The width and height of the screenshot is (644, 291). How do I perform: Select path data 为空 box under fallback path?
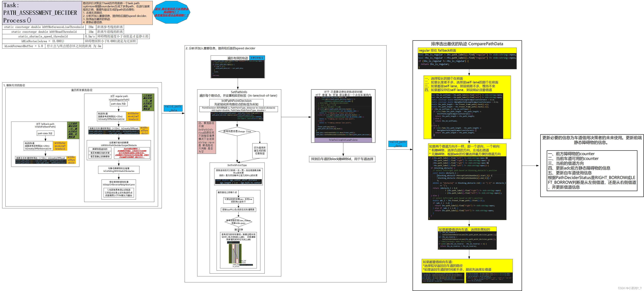(45, 133)
